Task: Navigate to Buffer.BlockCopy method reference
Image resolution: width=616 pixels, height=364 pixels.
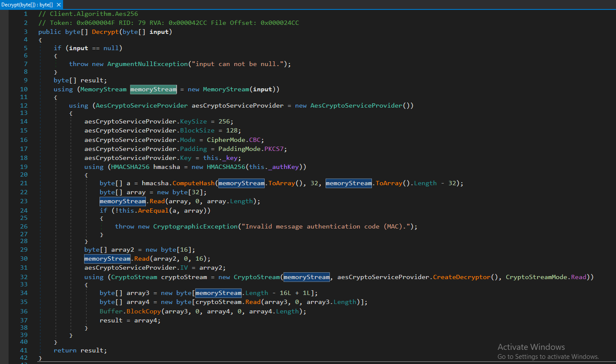Action: [144, 311]
